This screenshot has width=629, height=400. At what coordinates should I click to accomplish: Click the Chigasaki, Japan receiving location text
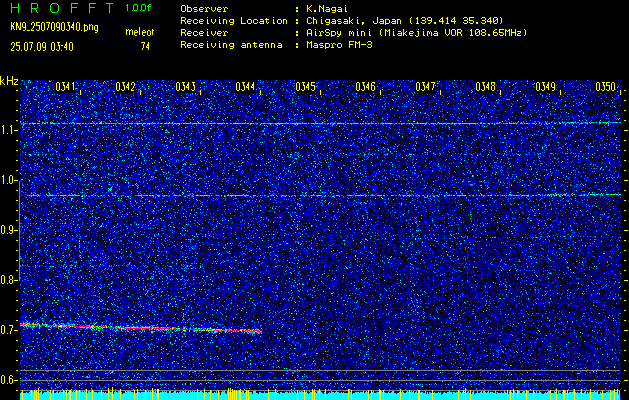pyautogui.click(x=404, y=21)
